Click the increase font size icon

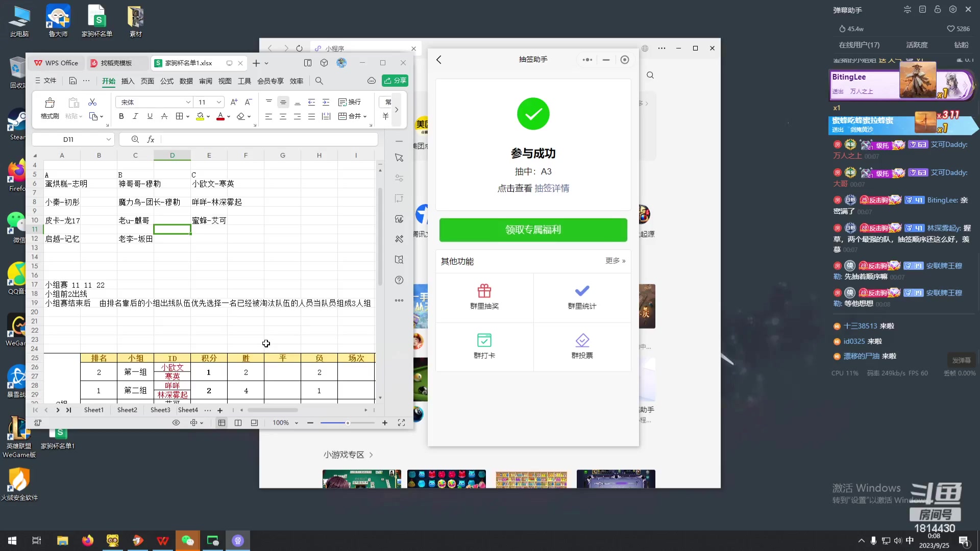pyautogui.click(x=234, y=102)
